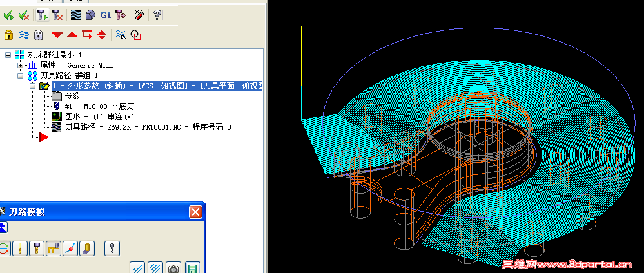Select 属性 - Generic Mill text
This screenshot has width=644, height=273.
click(x=77, y=65)
